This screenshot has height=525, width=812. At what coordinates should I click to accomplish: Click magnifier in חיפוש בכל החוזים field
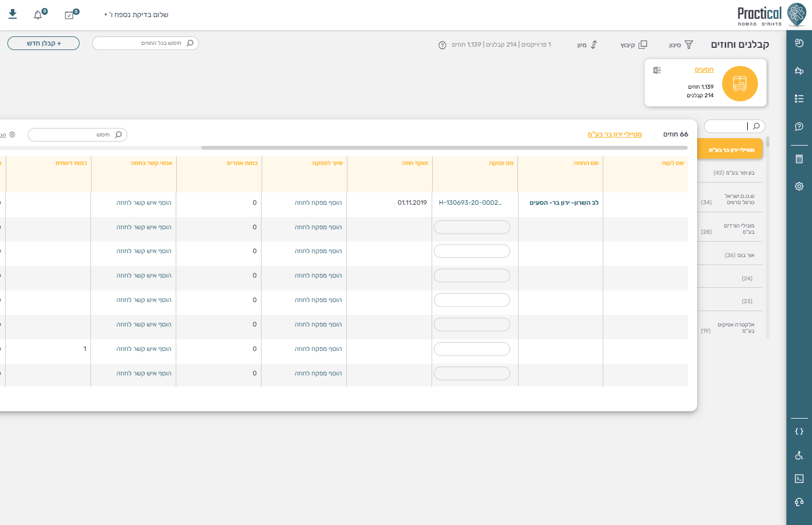point(190,43)
